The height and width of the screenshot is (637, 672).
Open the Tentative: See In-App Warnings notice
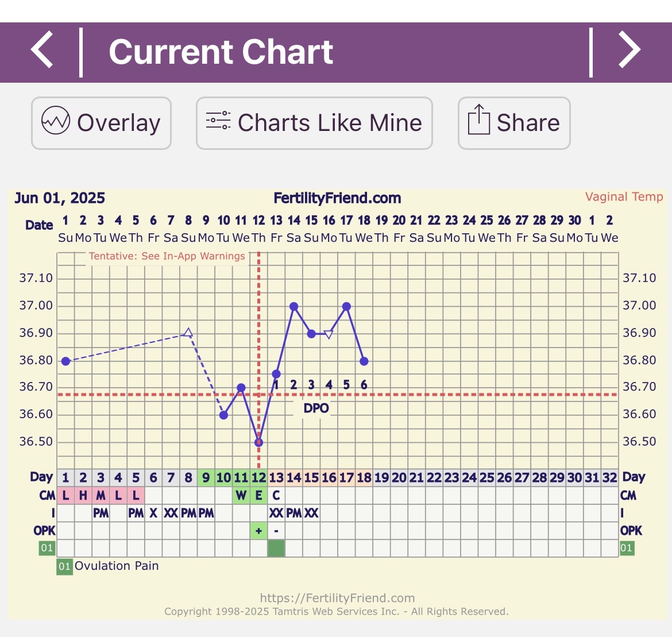tap(167, 256)
